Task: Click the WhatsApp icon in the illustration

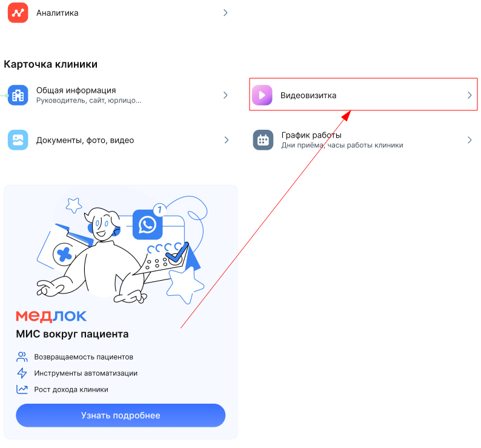Action: (148, 224)
